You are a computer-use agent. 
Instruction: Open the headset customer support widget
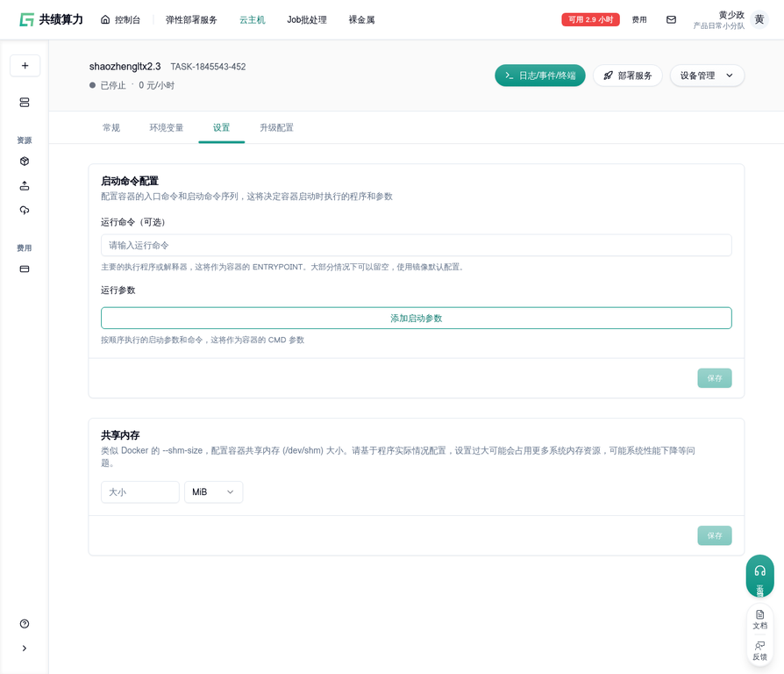[x=759, y=575]
